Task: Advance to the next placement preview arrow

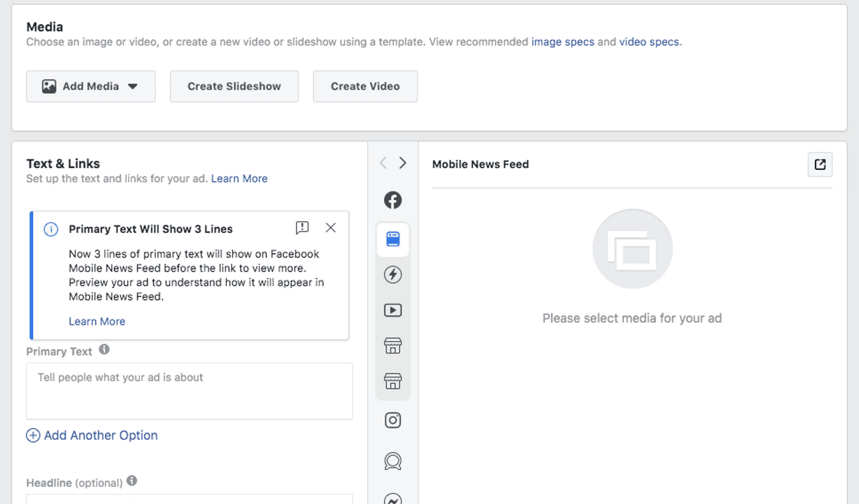Action: tap(403, 162)
